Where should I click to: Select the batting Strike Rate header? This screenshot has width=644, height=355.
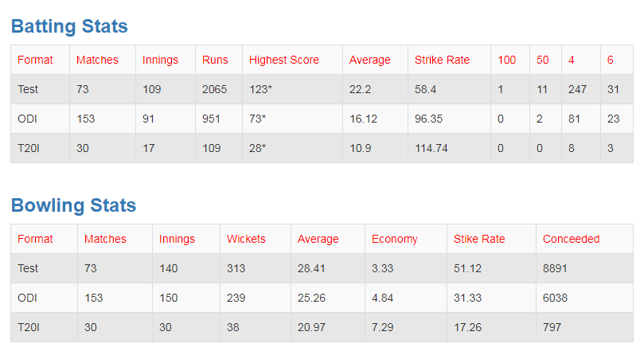click(x=442, y=60)
